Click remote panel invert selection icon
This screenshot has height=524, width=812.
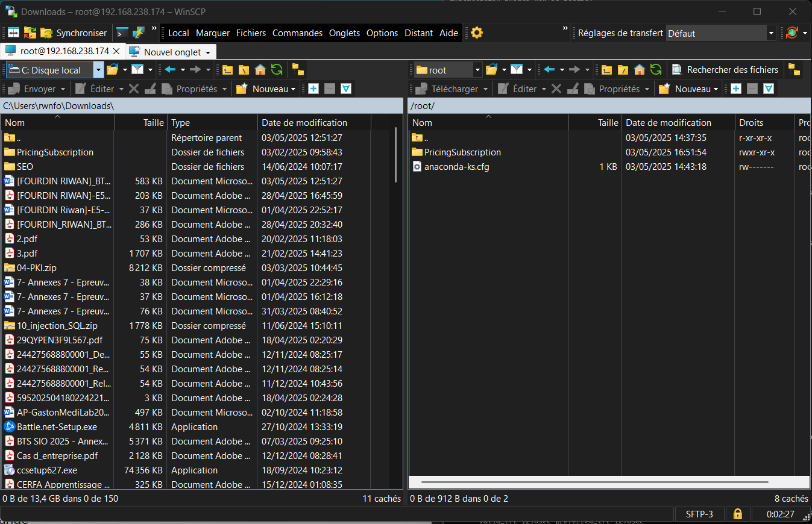tap(769, 89)
